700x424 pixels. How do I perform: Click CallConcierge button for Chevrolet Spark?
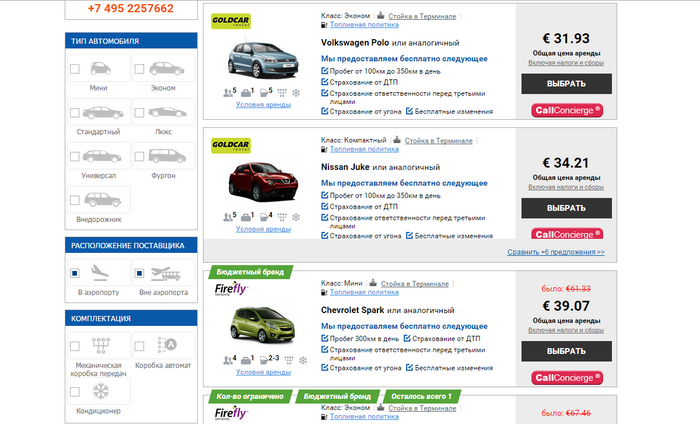click(567, 378)
